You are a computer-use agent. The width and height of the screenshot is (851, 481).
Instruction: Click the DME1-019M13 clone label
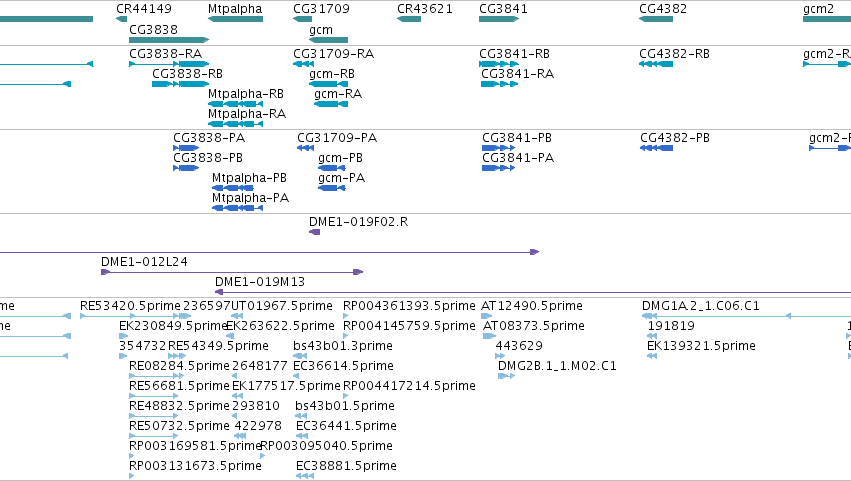pos(260,282)
